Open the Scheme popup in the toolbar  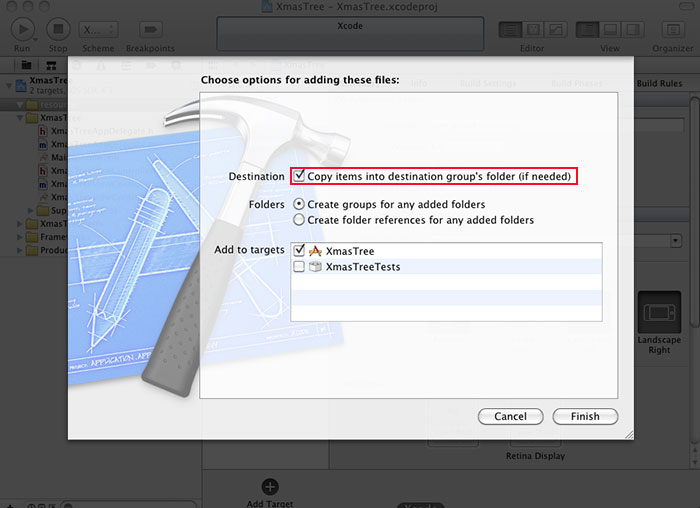coord(99,30)
